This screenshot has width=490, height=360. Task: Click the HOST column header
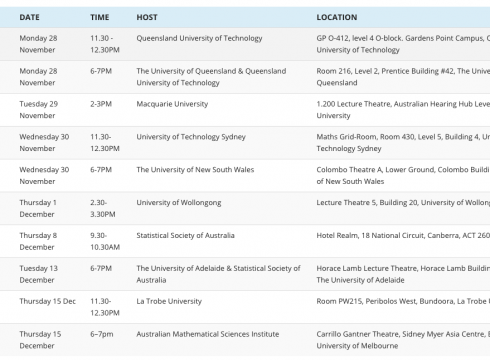click(147, 17)
